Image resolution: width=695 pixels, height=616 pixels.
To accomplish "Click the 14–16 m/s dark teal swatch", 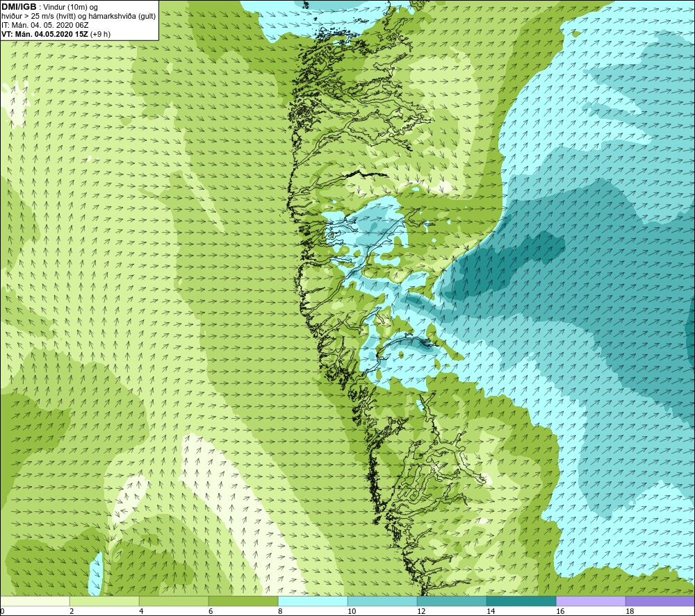I will 521,601.
